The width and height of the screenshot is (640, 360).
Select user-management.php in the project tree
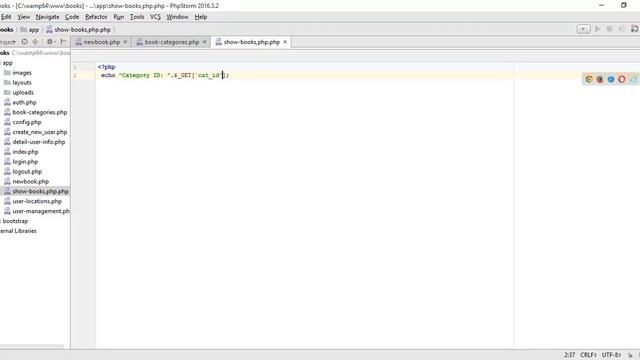click(x=41, y=211)
